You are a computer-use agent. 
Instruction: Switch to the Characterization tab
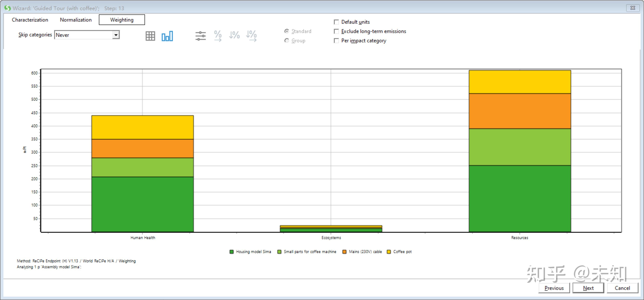point(30,20)
